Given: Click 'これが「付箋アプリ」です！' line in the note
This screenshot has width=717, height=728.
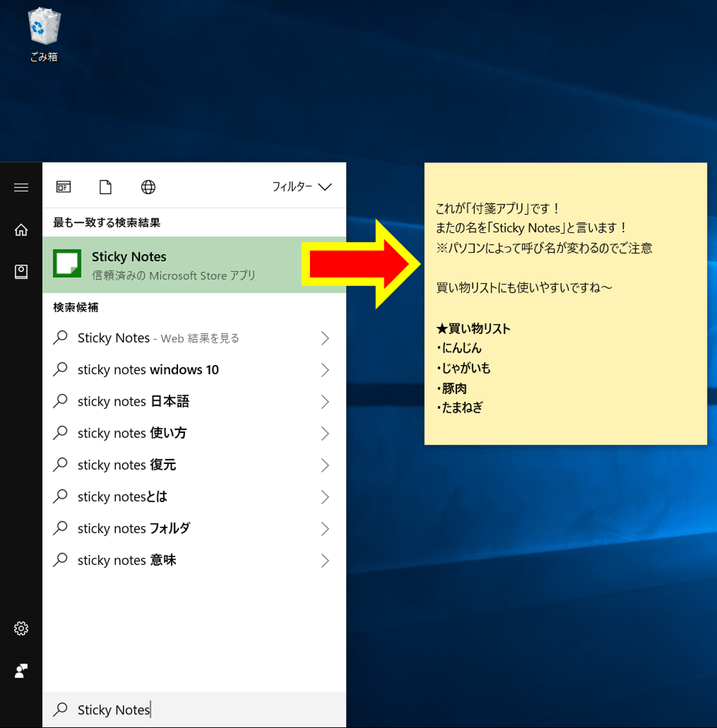Looking at the screenshot, I should coord(498,208).
